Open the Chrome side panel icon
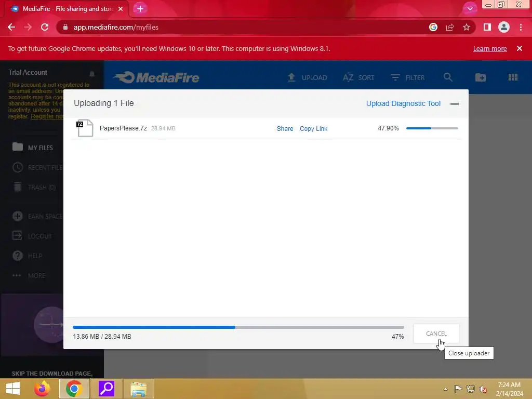Screen dimensions: 532x399 487,27
